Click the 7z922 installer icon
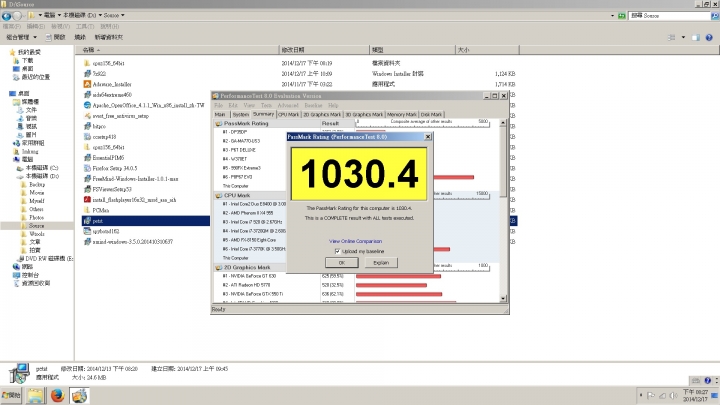The image size is (720, 405). tap(87, 73)
